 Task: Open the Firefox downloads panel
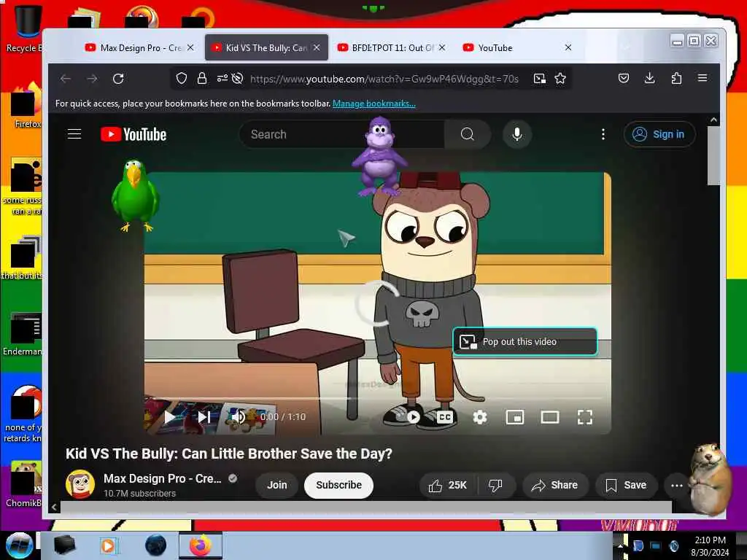coord(649,78)
